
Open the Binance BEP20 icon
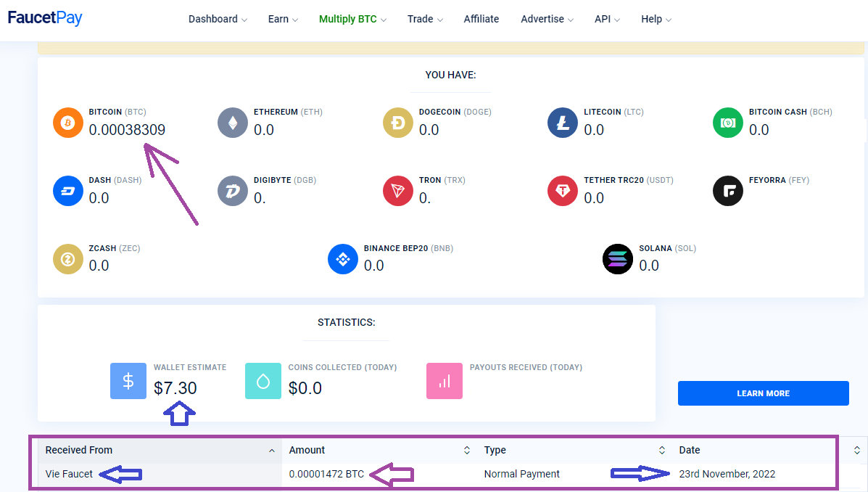click(343, 259)
